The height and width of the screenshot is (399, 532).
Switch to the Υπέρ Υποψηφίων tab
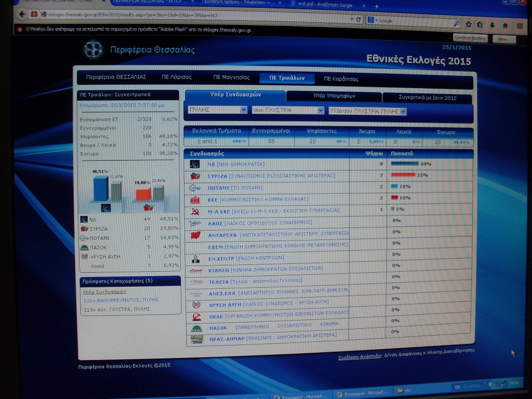334,96
